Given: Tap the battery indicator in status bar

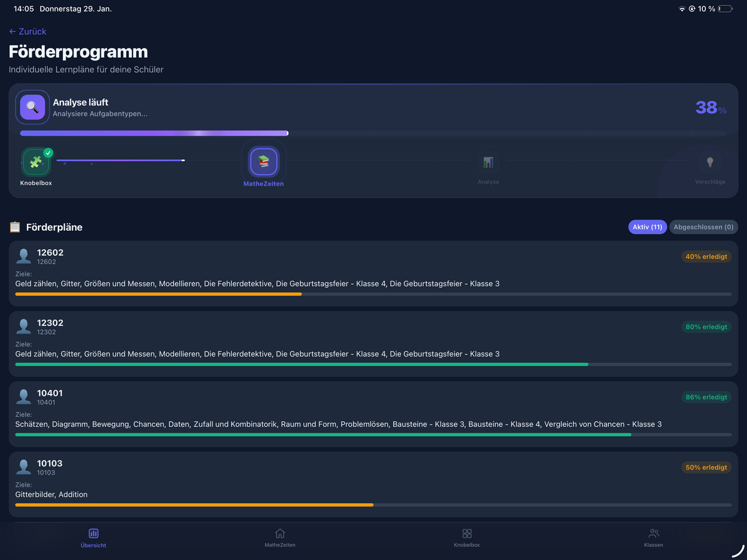Looking at the screenshot, I should click(x=725, y=9).
